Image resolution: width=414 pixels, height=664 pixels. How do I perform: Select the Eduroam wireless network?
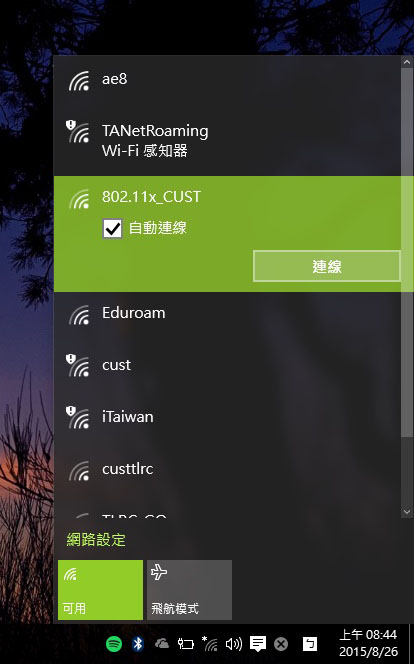227,315
